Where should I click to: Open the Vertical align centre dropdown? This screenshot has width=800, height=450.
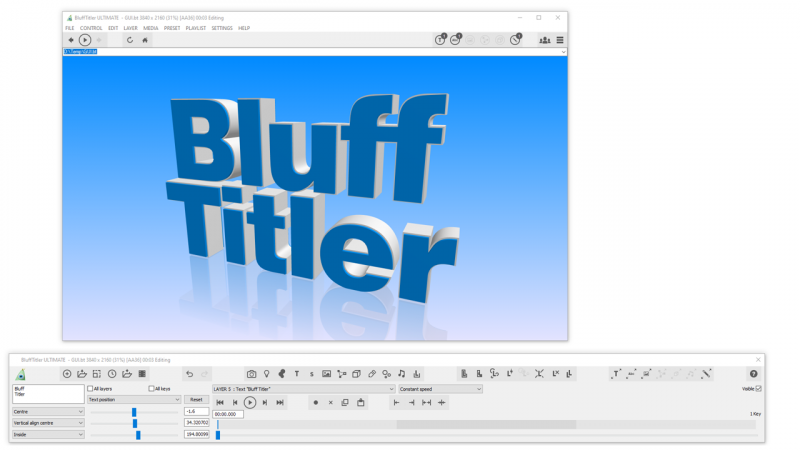click(x=48, y=423)
